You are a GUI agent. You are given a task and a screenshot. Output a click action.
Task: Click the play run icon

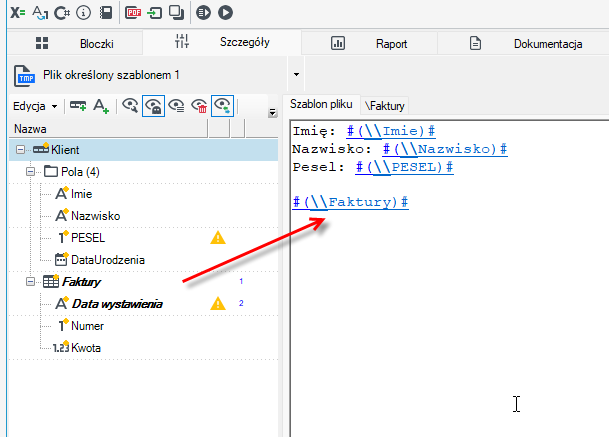click(225, 13)
